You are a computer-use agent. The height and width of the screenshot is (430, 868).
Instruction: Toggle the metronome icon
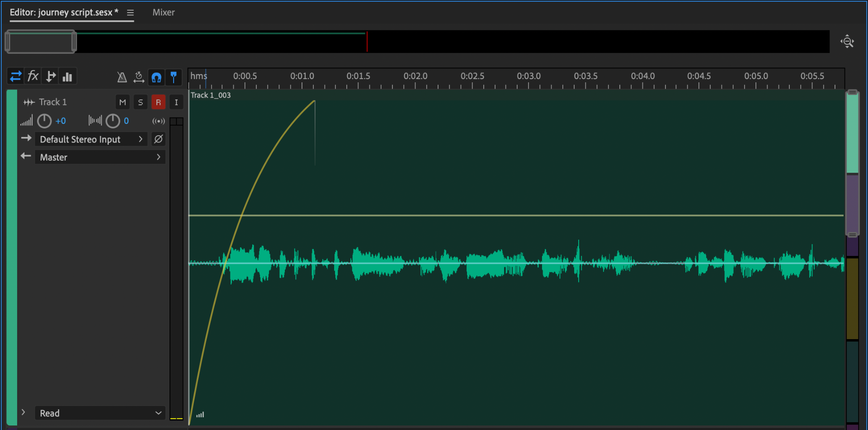[x=122, y=77]
